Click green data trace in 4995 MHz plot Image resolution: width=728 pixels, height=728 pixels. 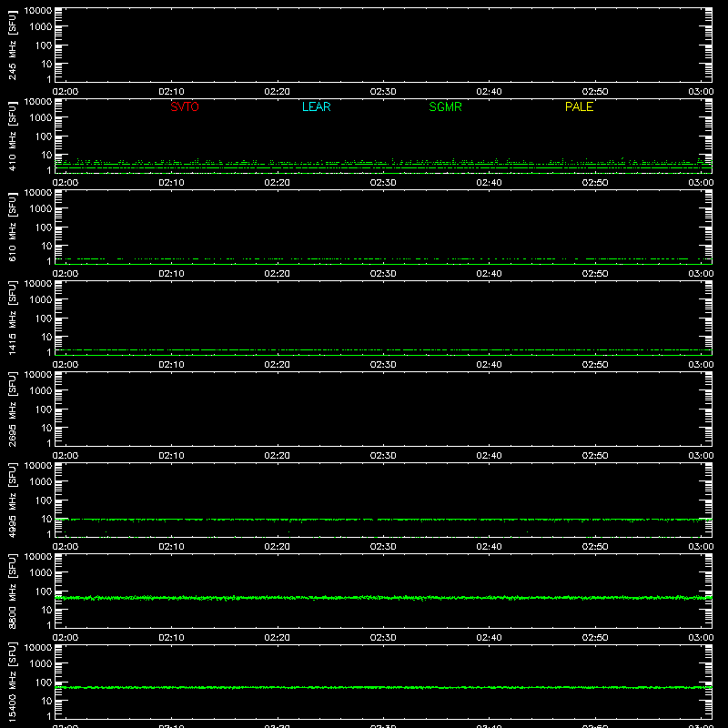click(383, 520)
